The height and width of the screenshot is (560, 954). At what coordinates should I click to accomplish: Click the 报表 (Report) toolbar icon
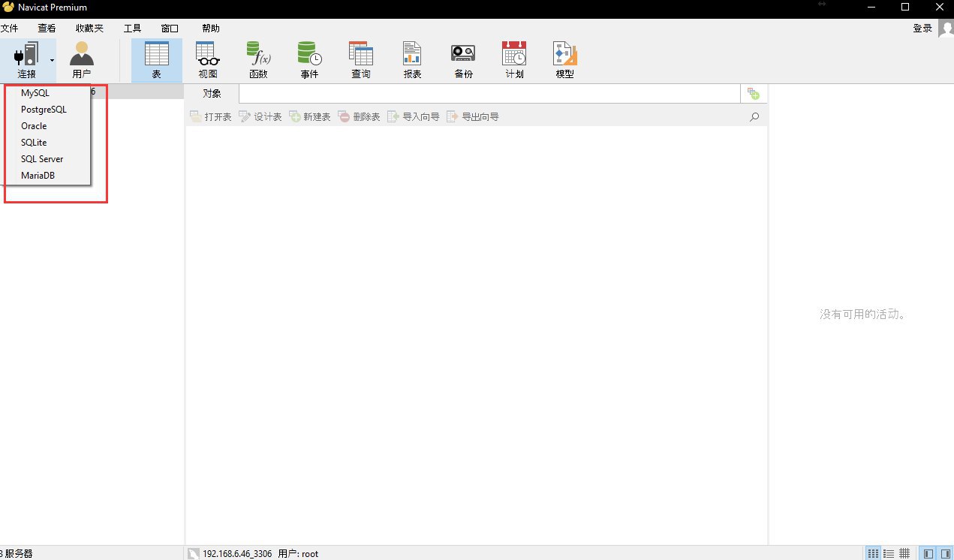[412, 60]
